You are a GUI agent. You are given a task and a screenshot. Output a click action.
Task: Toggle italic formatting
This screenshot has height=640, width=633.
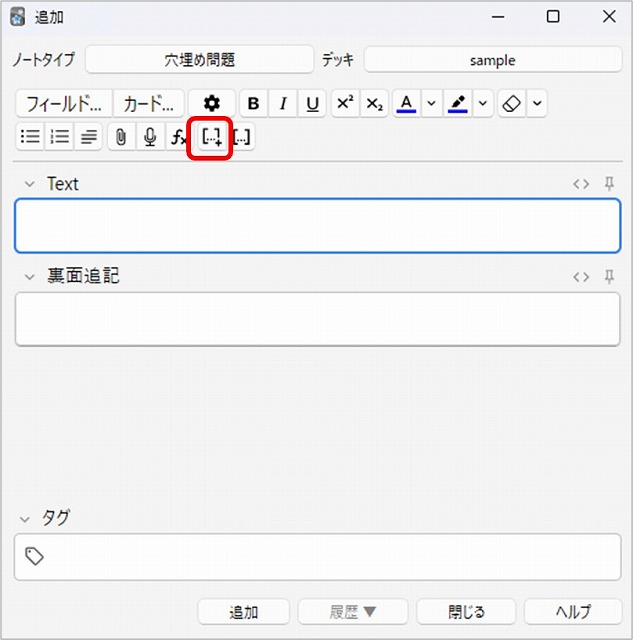(283, 104)
